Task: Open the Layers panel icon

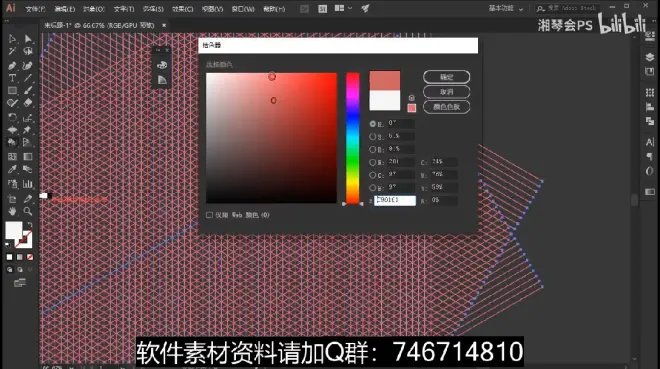Action: 649,57
